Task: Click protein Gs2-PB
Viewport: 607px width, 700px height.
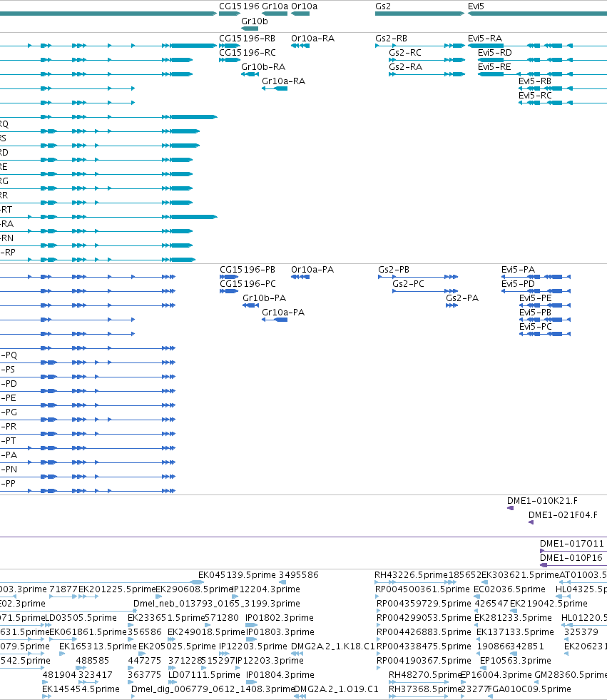Action: 394,270
